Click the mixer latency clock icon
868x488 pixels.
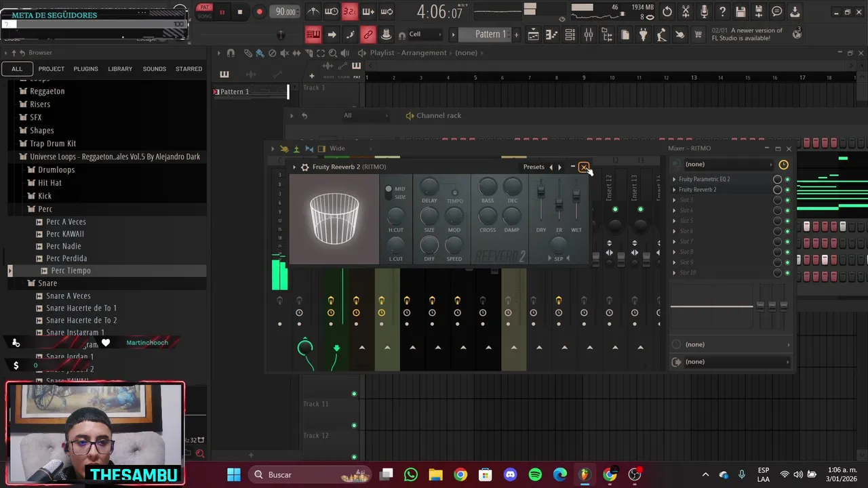click(783, 165)
